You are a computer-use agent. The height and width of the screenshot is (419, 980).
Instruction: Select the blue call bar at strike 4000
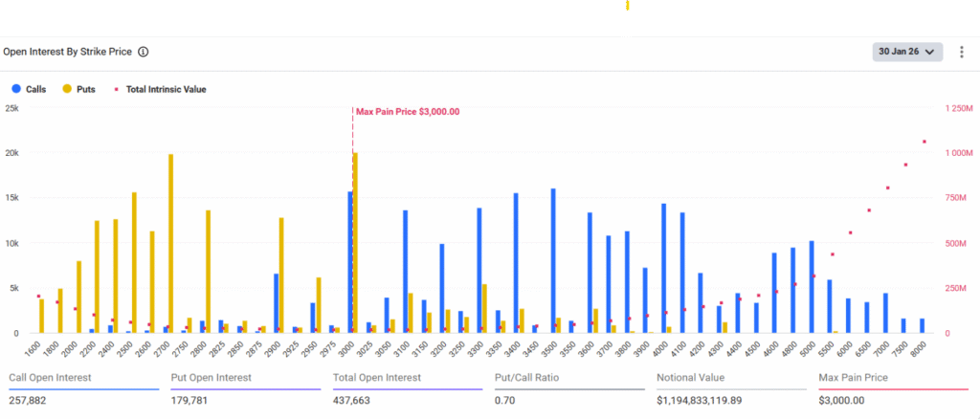[x=663, y=268]
